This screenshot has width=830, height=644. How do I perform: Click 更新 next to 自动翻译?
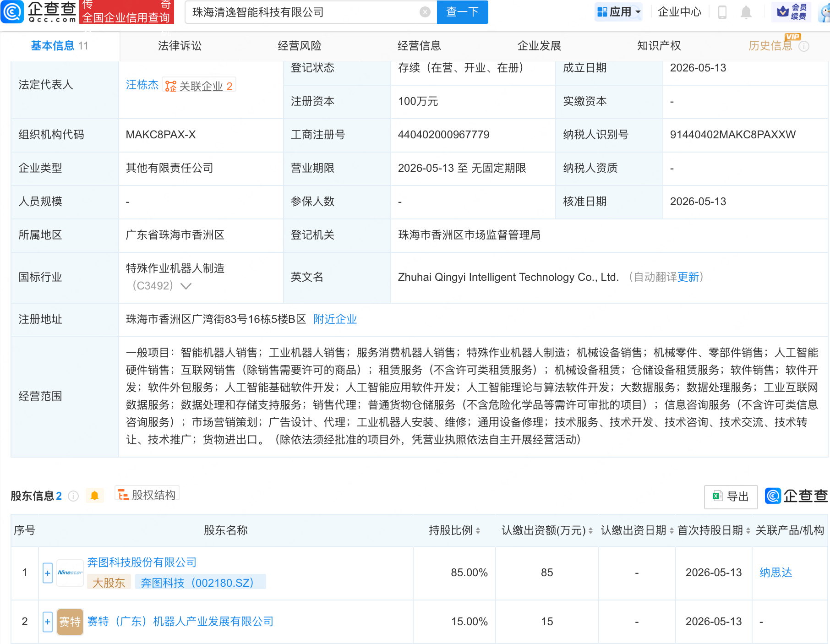click(x=688, y=277)
